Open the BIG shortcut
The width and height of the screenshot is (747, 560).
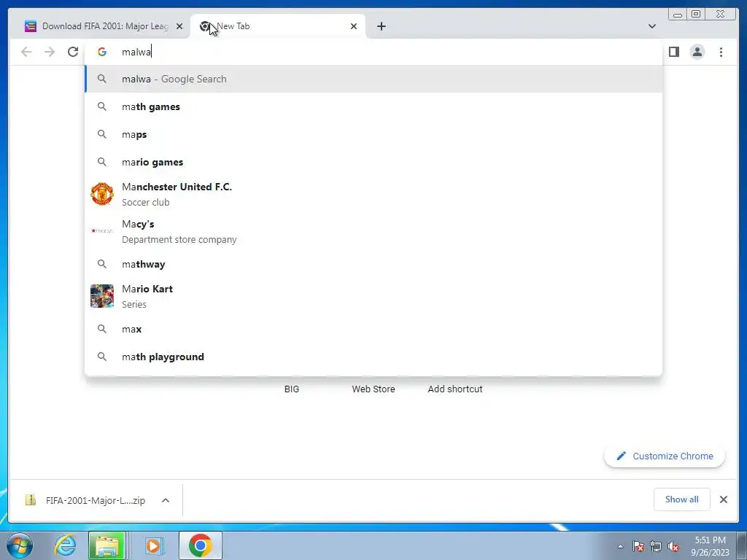[x=292, y=389]
